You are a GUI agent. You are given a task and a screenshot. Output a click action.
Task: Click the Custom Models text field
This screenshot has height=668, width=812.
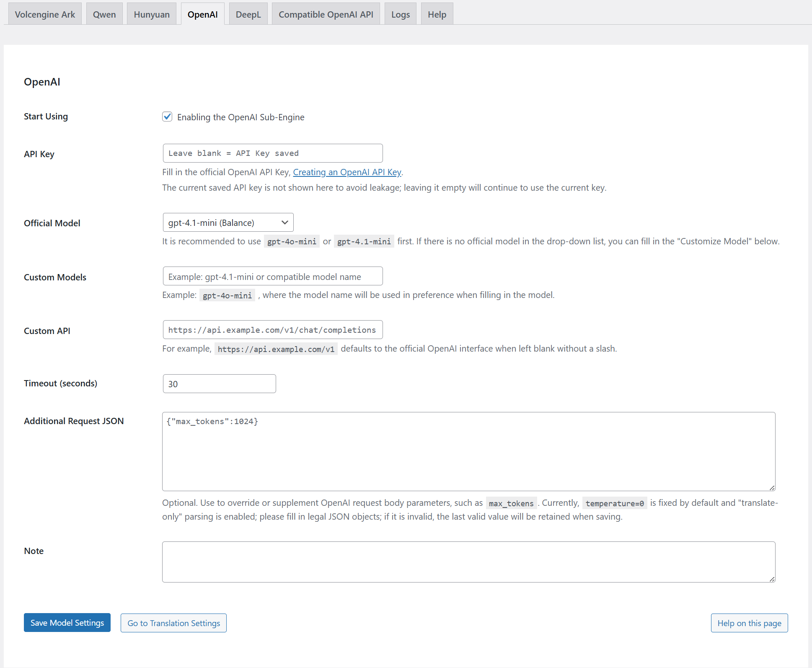[x=273, y=277]
